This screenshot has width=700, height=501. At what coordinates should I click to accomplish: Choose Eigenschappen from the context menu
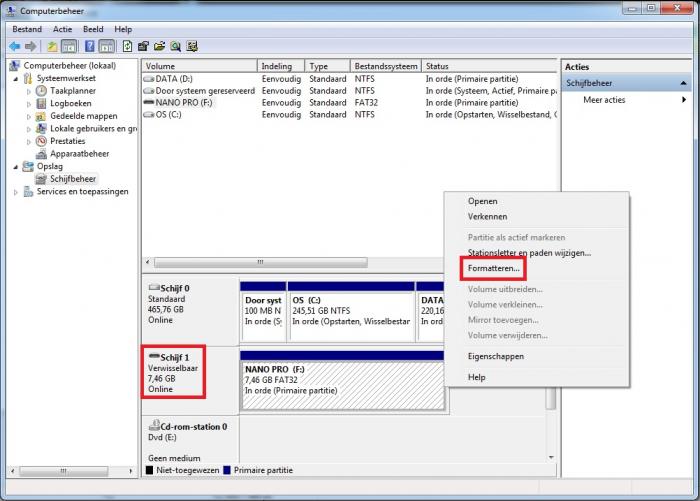496,356
